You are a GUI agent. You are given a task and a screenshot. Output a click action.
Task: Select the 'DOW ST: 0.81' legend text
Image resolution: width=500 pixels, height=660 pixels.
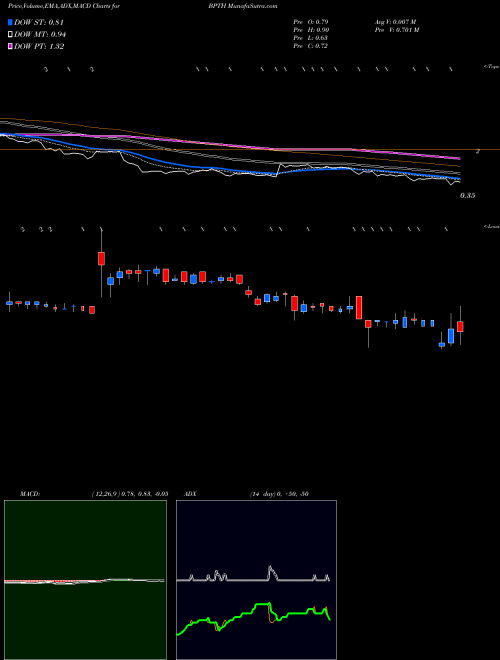tap(39, 22)
